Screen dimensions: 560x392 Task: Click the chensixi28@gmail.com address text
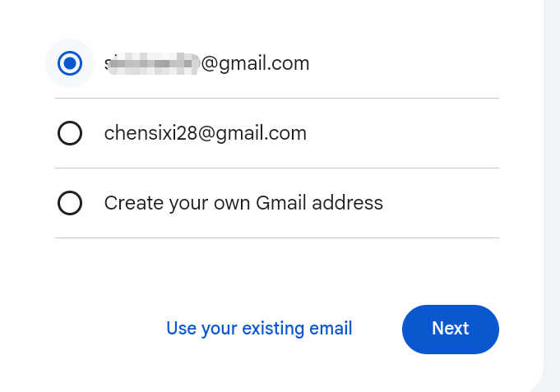205,133
